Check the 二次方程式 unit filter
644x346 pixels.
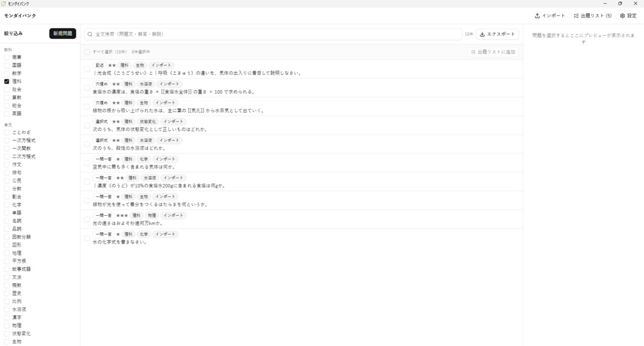(6, 157)
